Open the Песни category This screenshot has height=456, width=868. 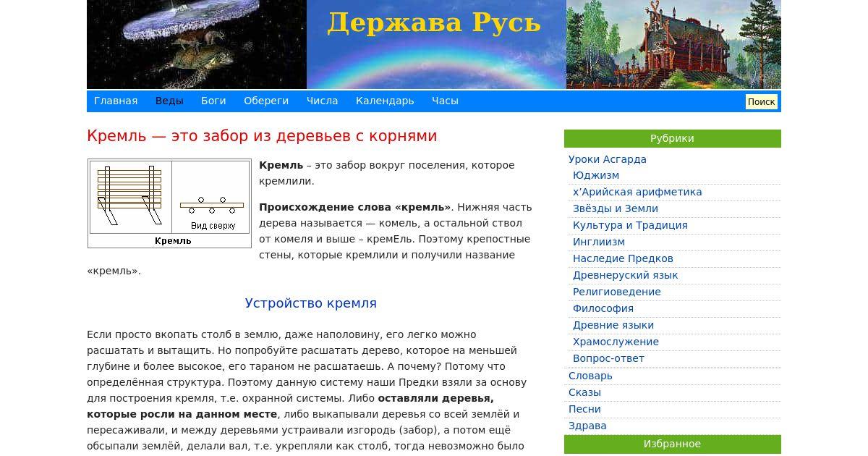(584, 409)
